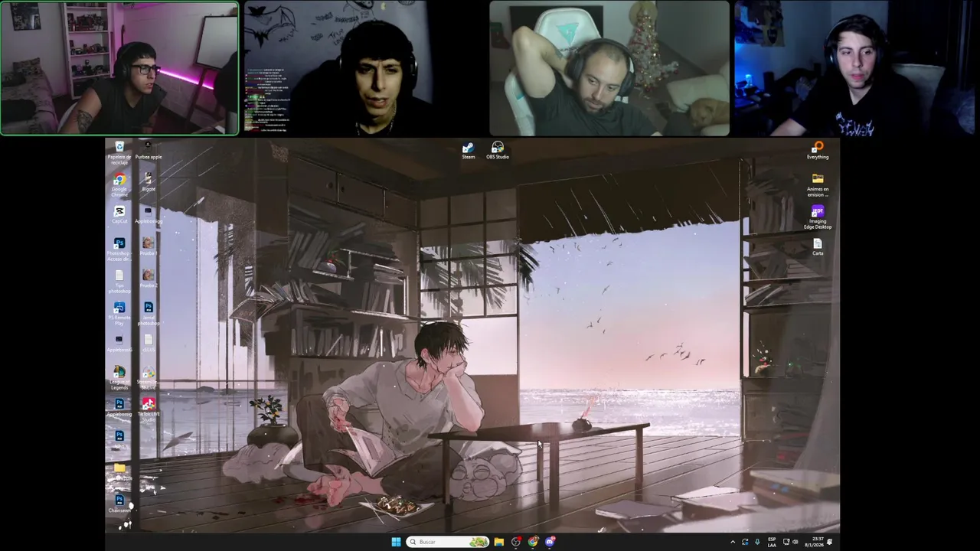This screenshot has width=980, height=551.
Task: Select the Tips photoshop text file
Action: tap(119, 281)
